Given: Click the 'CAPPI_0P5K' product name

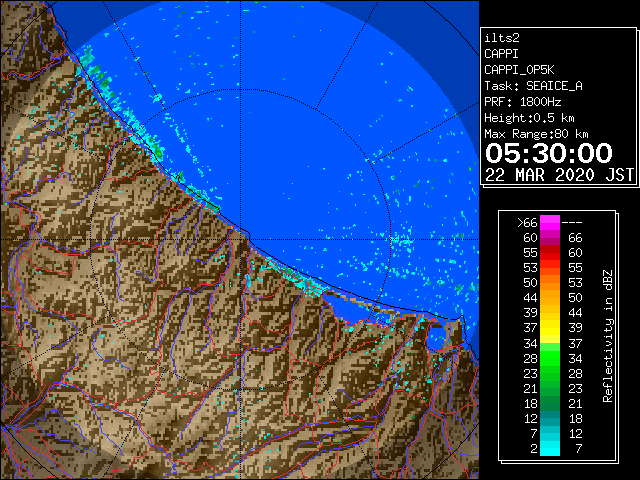Looking at the screenshot, I should point(519,70).
